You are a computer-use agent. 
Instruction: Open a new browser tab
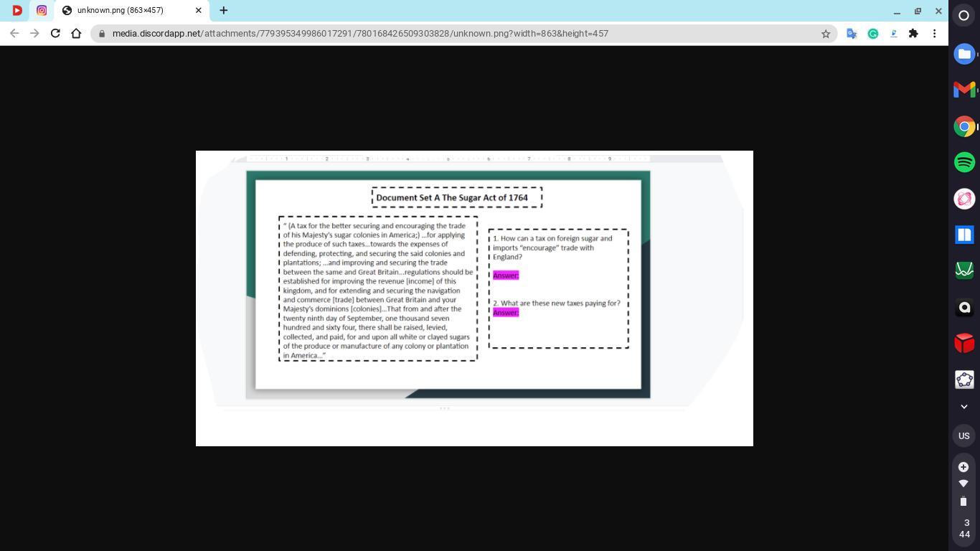point(223,10)
